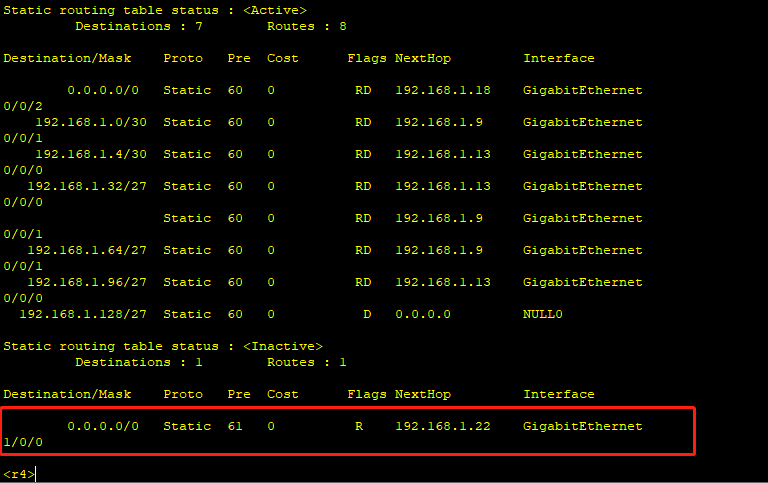
Task: Select 'Routes : 1' in the Inactive summary
Action: coord(307,362)
